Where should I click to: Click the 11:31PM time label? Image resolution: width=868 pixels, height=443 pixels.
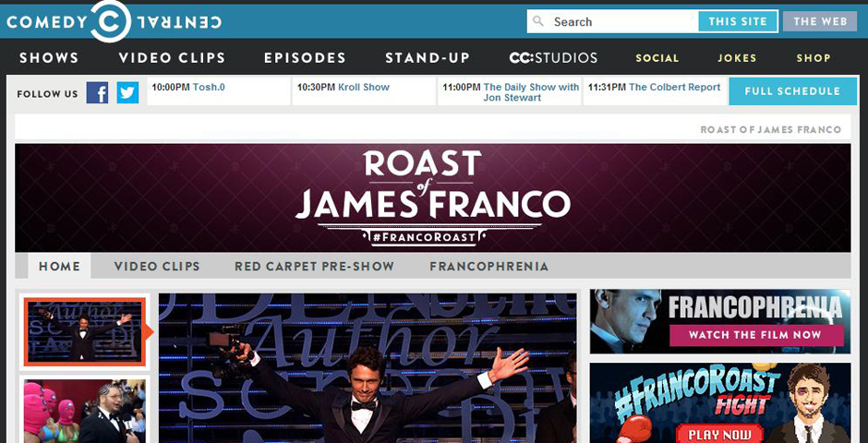coord(608,88)
